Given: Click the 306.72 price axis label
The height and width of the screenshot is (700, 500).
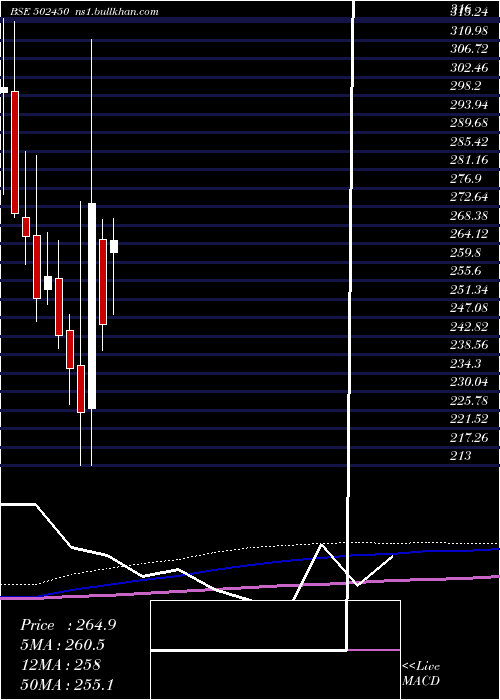Looking at the screenshot, I should 469,49.
